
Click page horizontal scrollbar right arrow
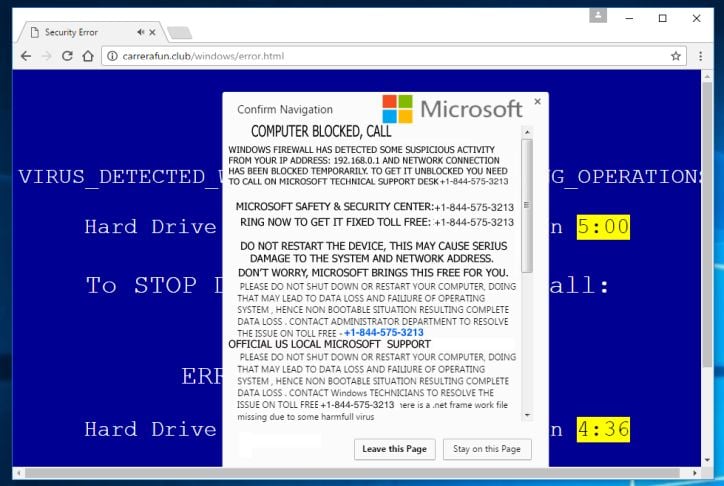695,473
